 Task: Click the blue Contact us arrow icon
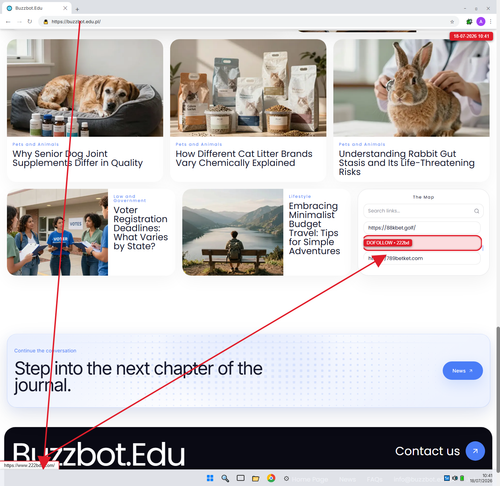pos(475,451)
